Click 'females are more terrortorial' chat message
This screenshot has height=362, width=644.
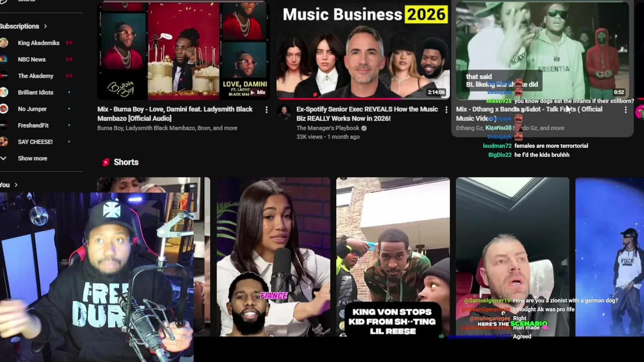(551, 146)
